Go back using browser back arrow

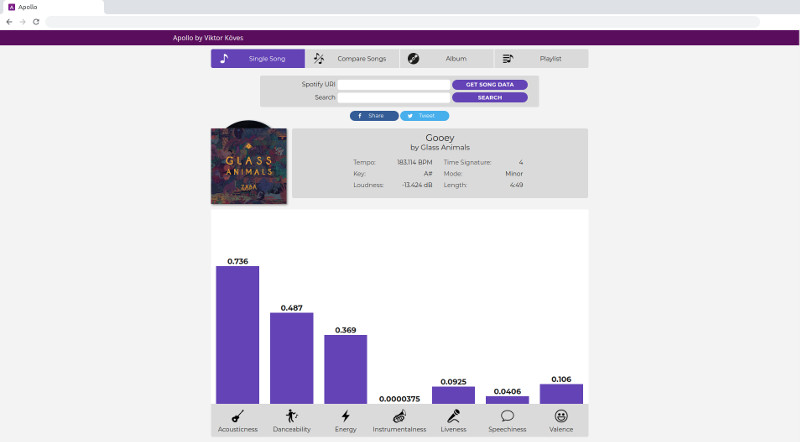(x=10, y=21)
